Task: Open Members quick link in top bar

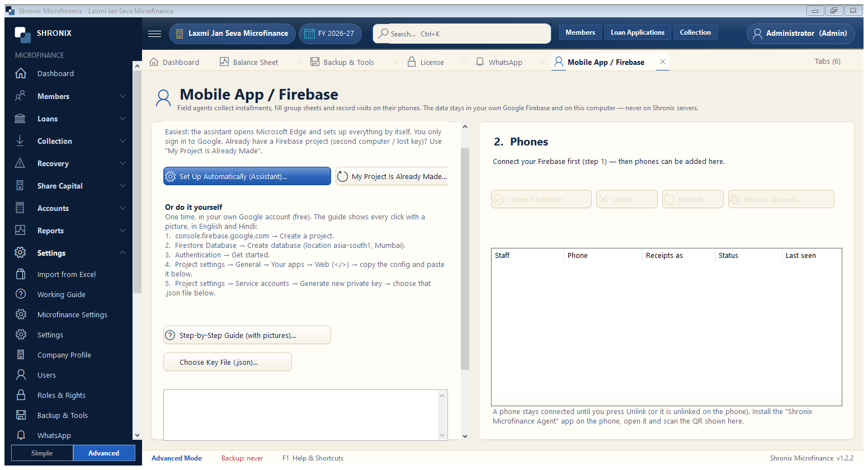Action: [580, 32]
